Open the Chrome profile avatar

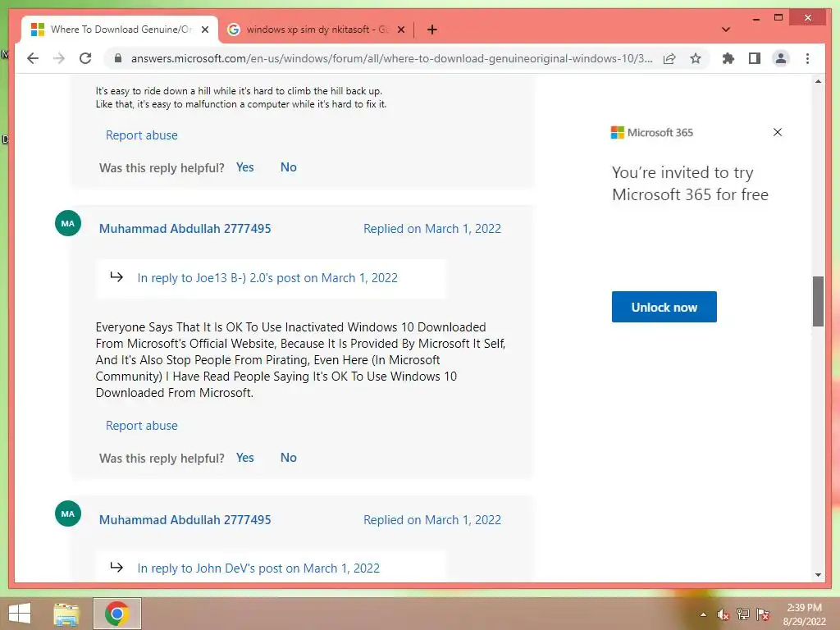click(781, 58)
